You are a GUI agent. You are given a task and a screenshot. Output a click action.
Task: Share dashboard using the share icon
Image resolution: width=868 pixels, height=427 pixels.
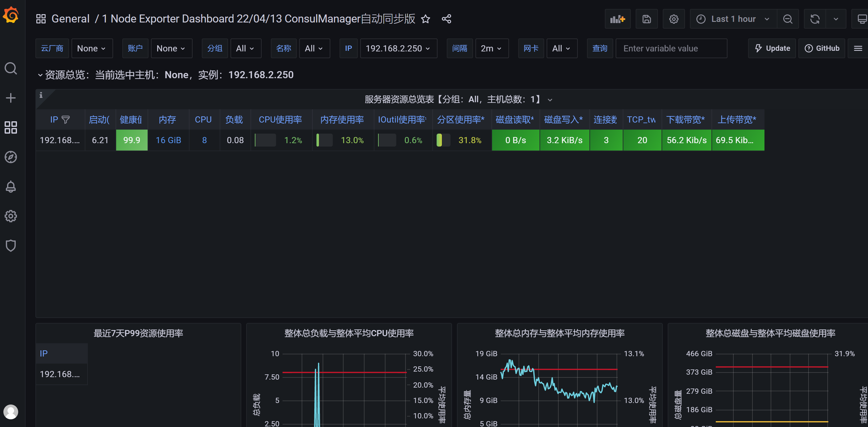[446, 19]
